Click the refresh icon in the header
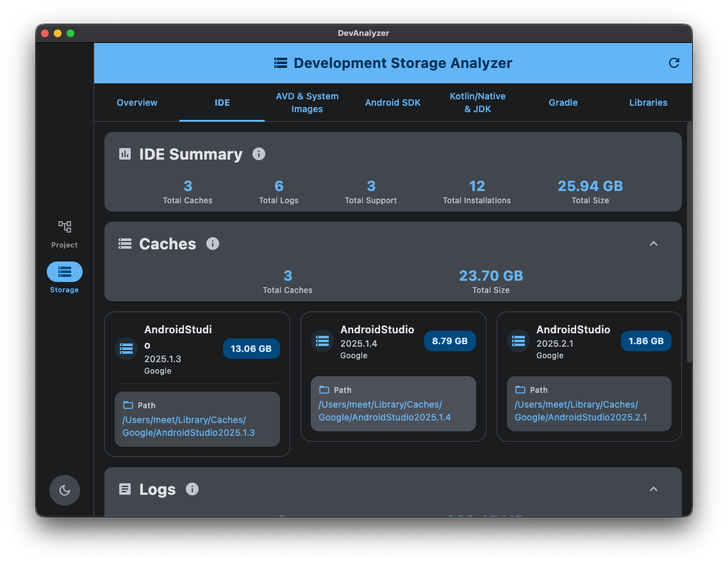The width and height of the screenshot is (728, 564). [x=674, y=63]
